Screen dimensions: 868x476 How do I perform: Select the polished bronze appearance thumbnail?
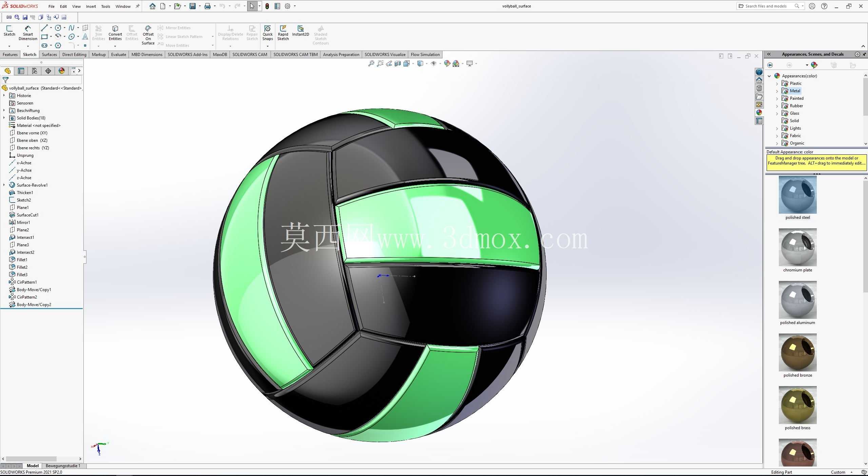(797, 353)
